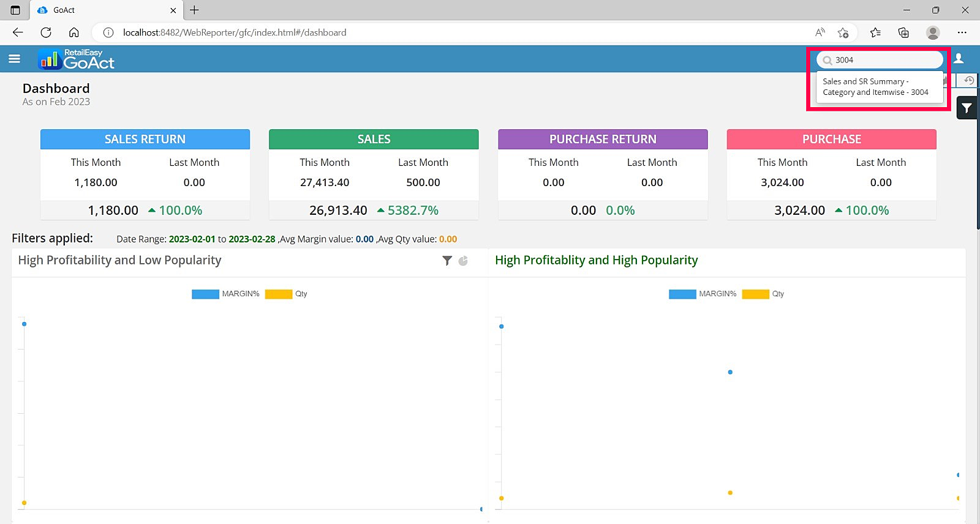Toggle MARGIN% legend in left chart
Image resolution: width=980 pixels, height=524 pixels.
click(x=206, y=294)
